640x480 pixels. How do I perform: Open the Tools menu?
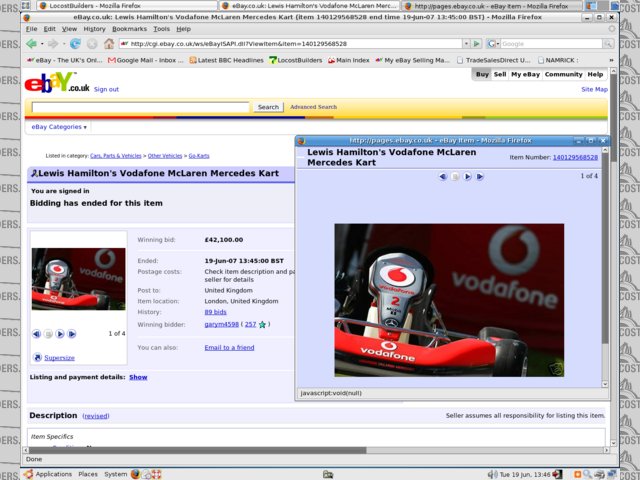coord(161,29)
